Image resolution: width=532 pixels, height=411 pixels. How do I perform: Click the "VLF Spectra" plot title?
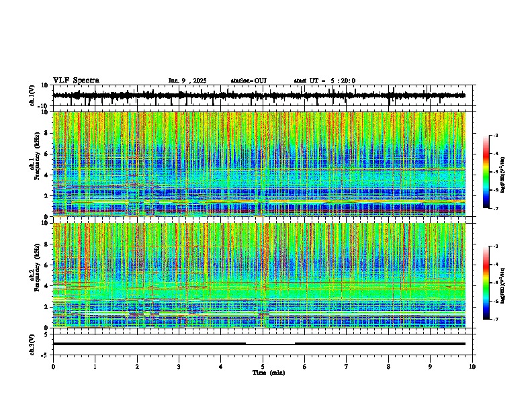click(76, 81)
